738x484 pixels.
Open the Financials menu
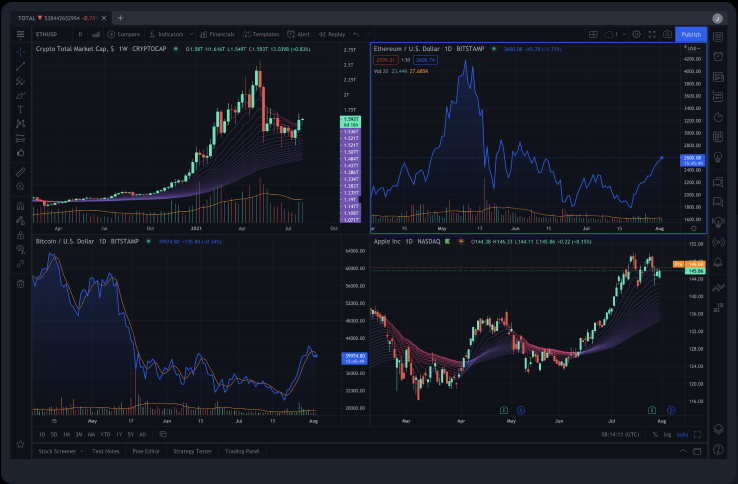[x=217, y=34]
